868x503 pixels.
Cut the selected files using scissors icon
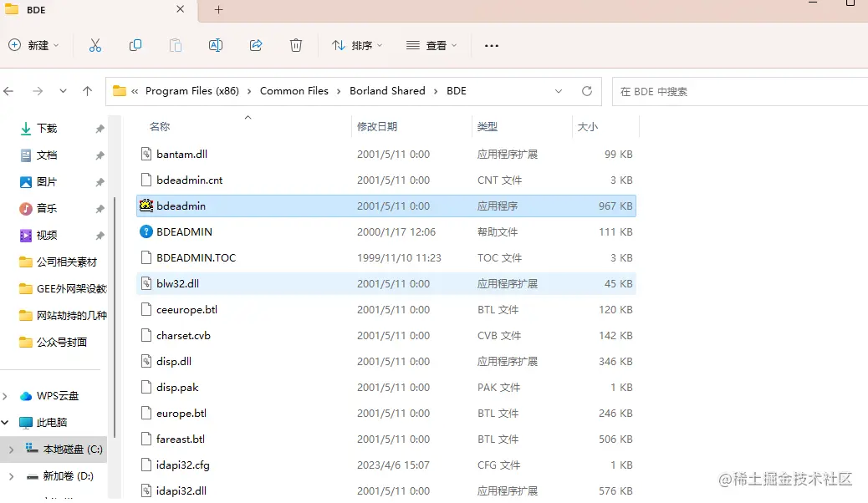coord(94,46)
